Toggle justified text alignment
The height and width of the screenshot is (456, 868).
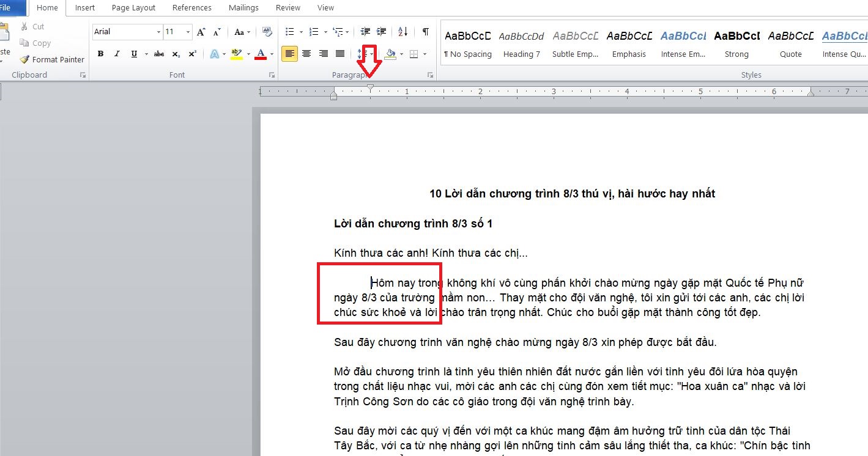(339, 54)
